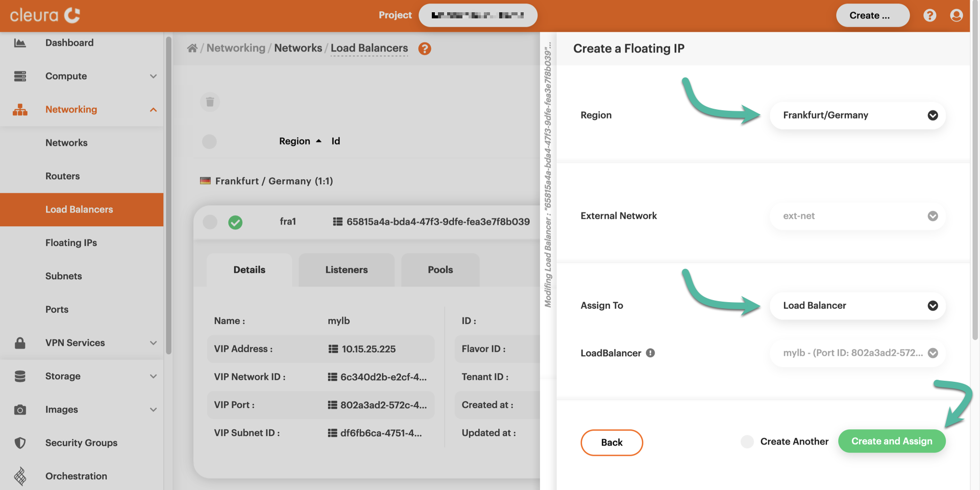The image size is (980, 490).
Task: Click the Orchestration sidebar icon
Action: (20, 476)
